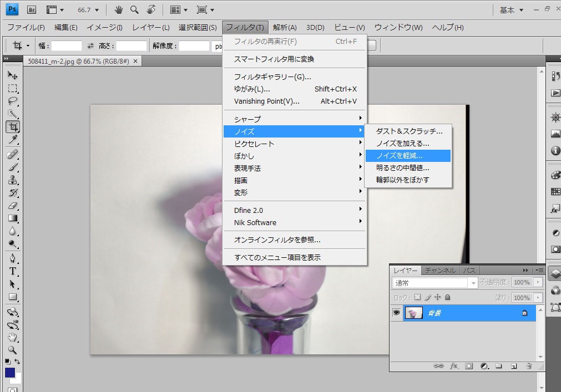Pick the Eyedropper tool
This screenshot has height=392, width=561.
(12, 139)
